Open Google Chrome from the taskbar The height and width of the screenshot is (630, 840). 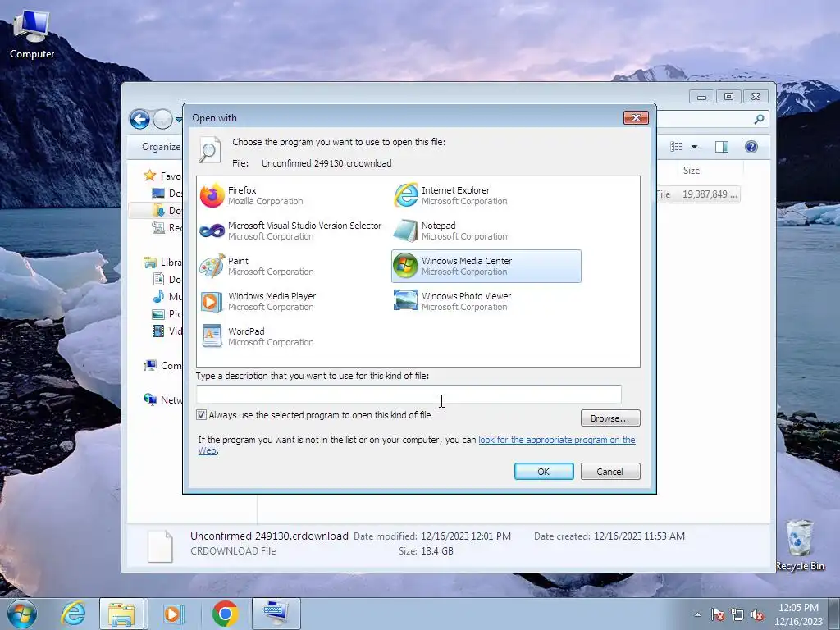[x=225, y=614]
